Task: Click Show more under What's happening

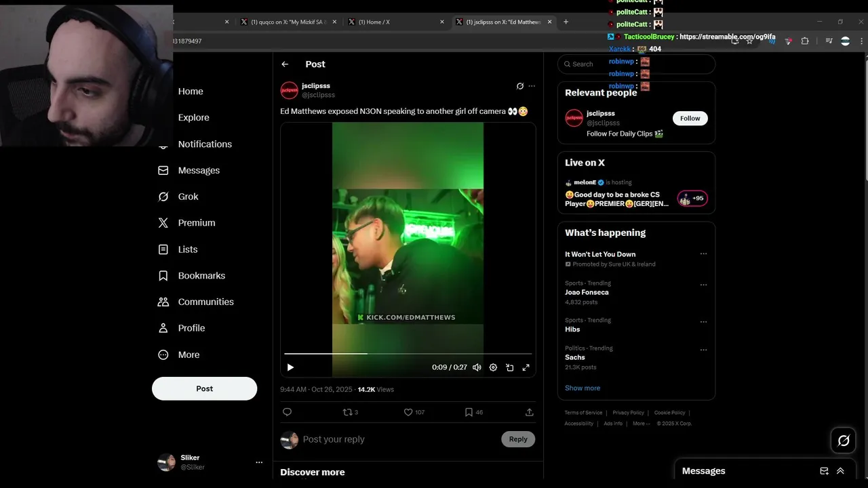Action: coord(583,388)
